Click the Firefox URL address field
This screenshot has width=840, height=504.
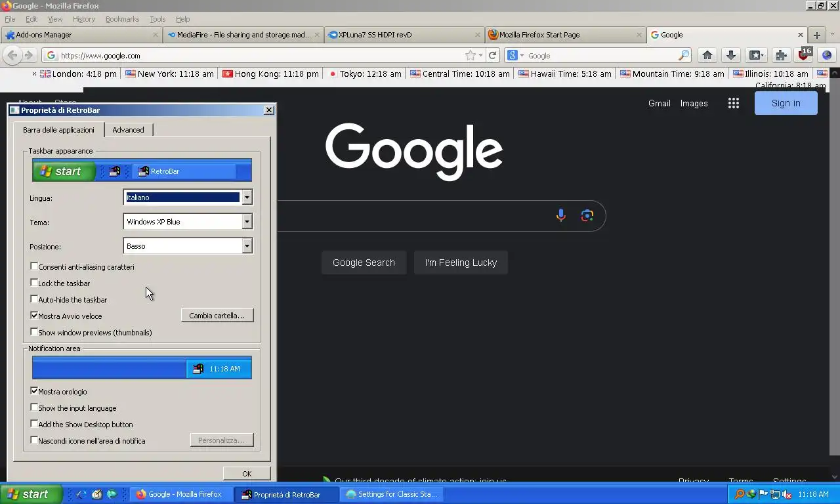coord(255,56)
